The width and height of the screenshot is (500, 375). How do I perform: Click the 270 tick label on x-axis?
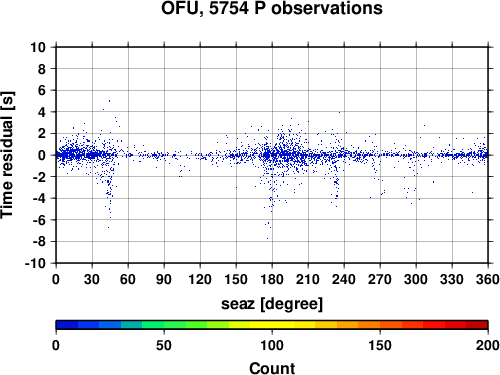click(x=380, y=279)
